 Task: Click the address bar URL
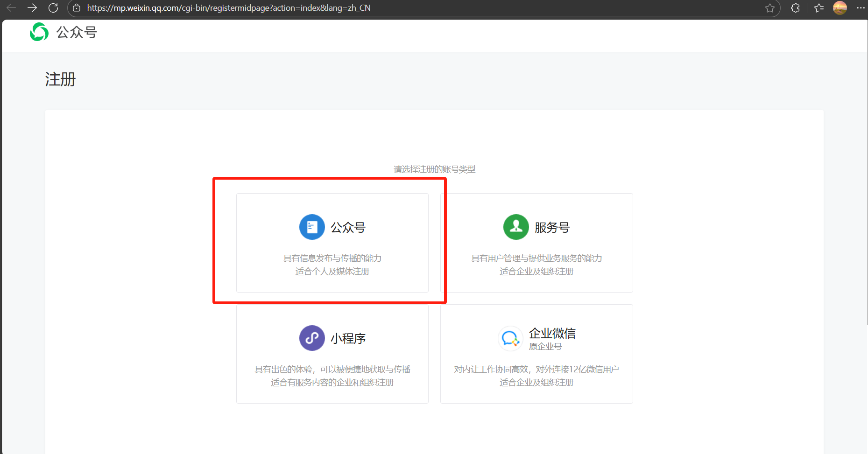point(229,8)
